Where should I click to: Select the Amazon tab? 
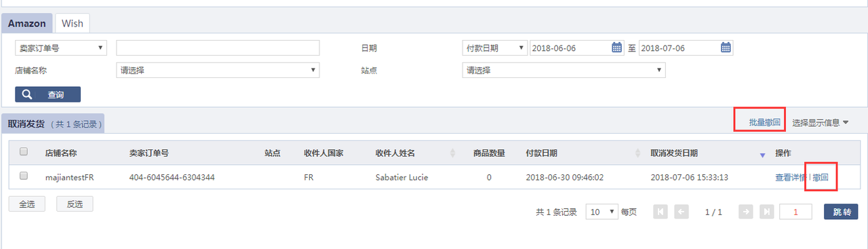(27, 23)
